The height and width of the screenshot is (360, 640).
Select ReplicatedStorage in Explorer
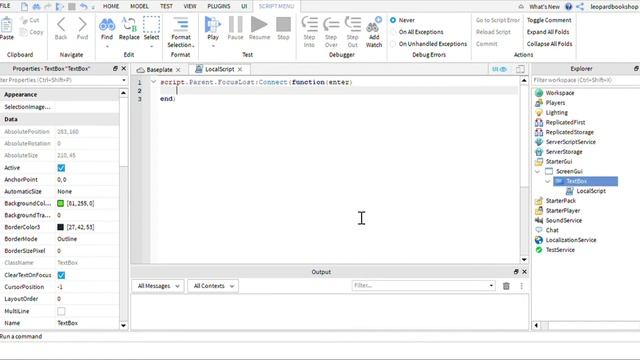pyautogui.click(x=569, y=132)
